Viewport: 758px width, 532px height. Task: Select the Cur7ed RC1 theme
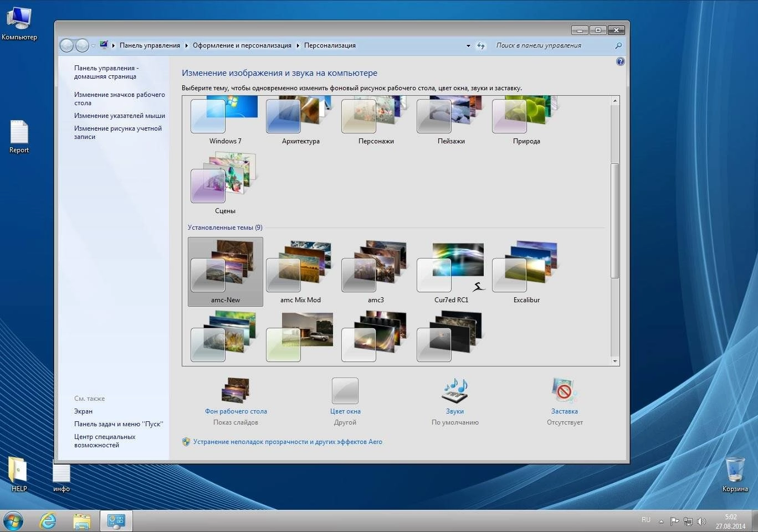[451, 272]
